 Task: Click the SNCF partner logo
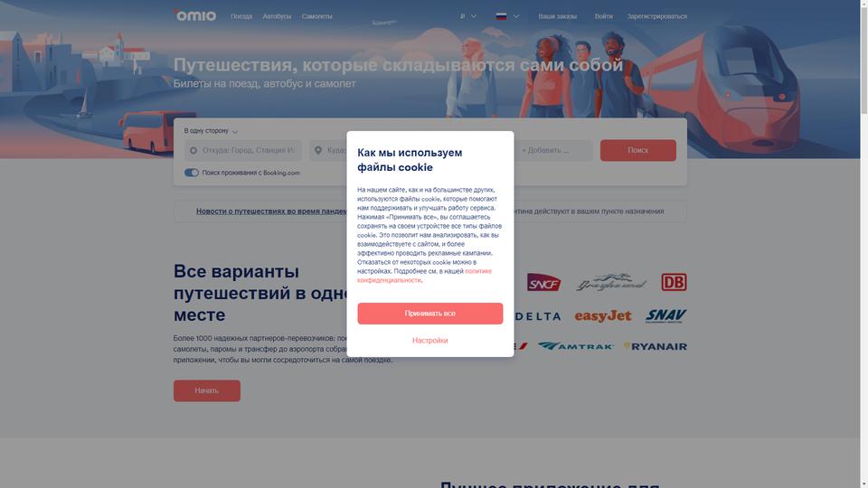tap(543, 282)
